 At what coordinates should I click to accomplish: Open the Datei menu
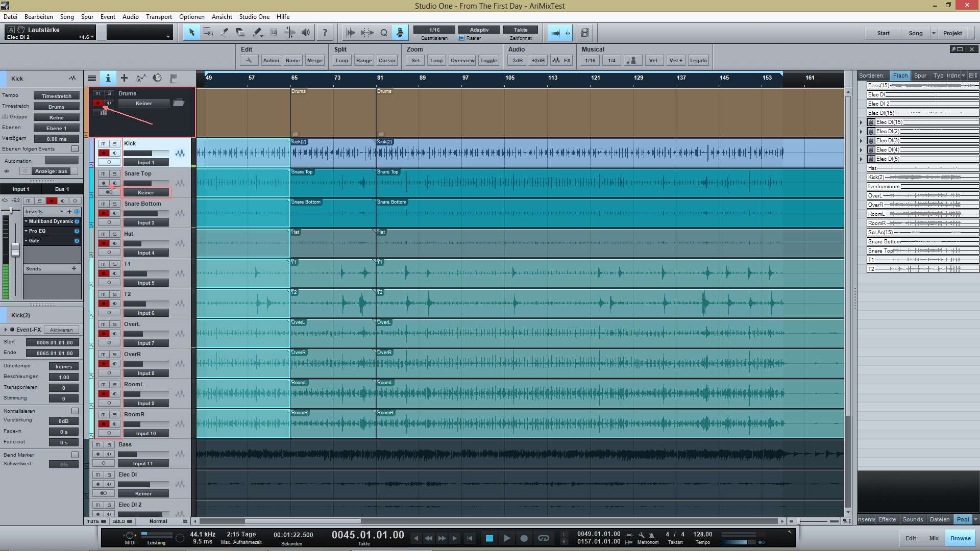click(x=10, y=16)
